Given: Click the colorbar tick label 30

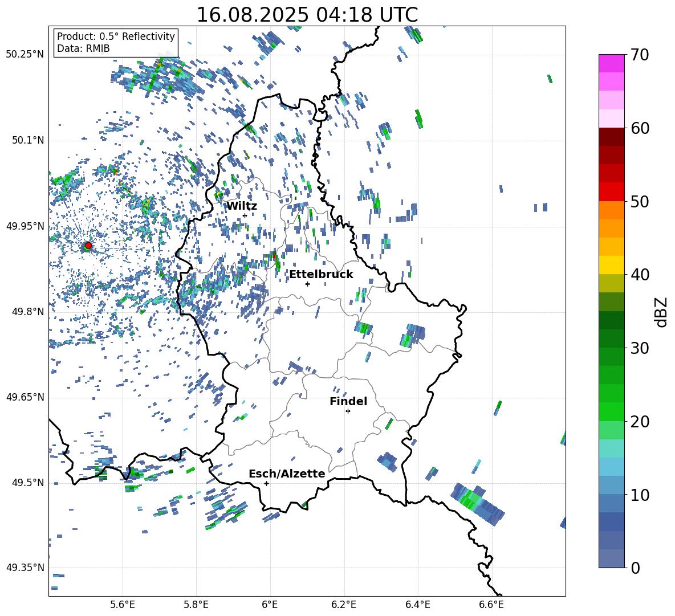Looking at the screenshot, I should click(x=640, y=348).
